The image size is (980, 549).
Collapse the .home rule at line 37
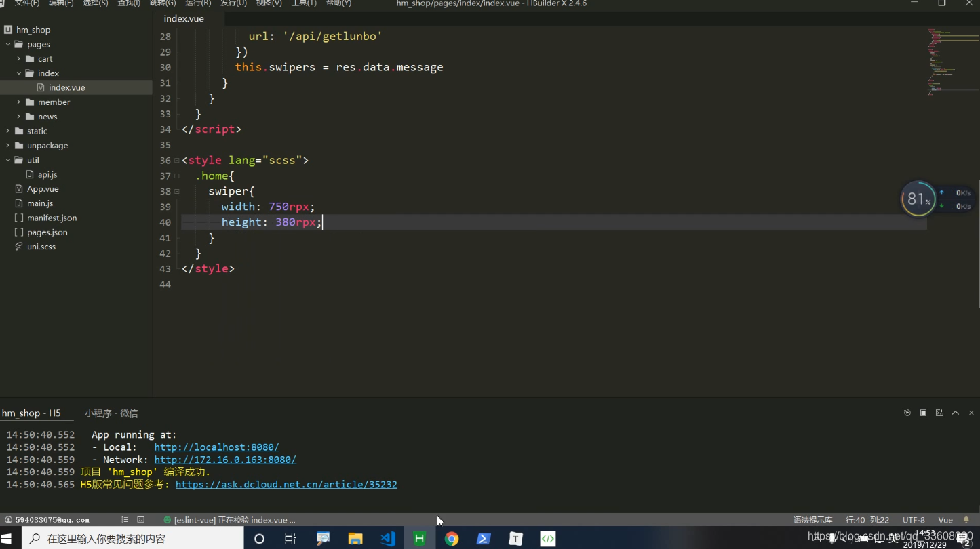[x=176, y=176]
